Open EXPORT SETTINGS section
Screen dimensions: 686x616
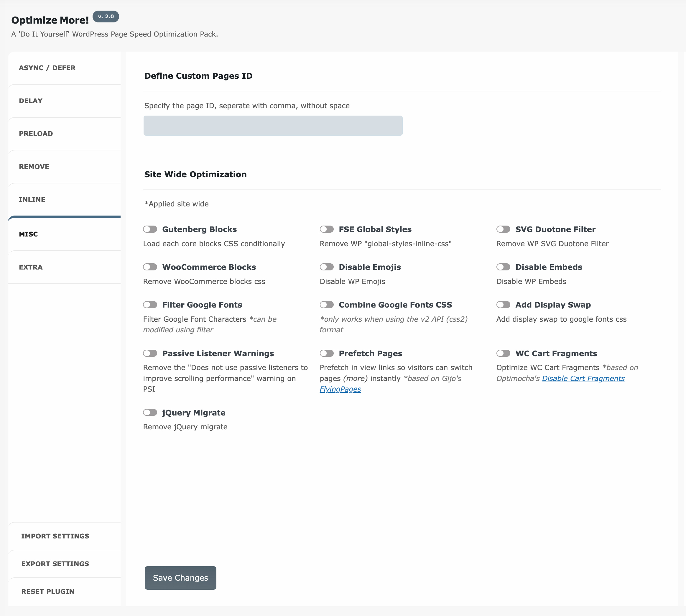(x=64, y=564)
